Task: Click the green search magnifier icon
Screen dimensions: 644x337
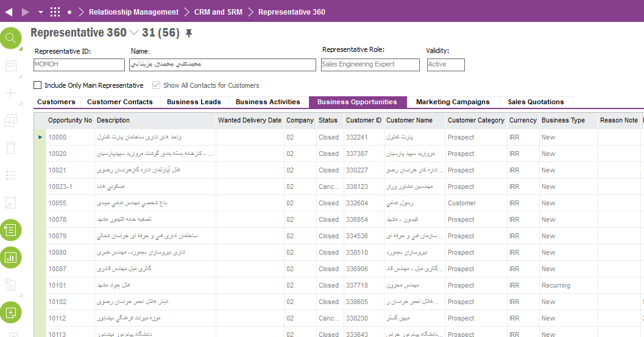Action: pyautogui.click(x=11, y=38)
